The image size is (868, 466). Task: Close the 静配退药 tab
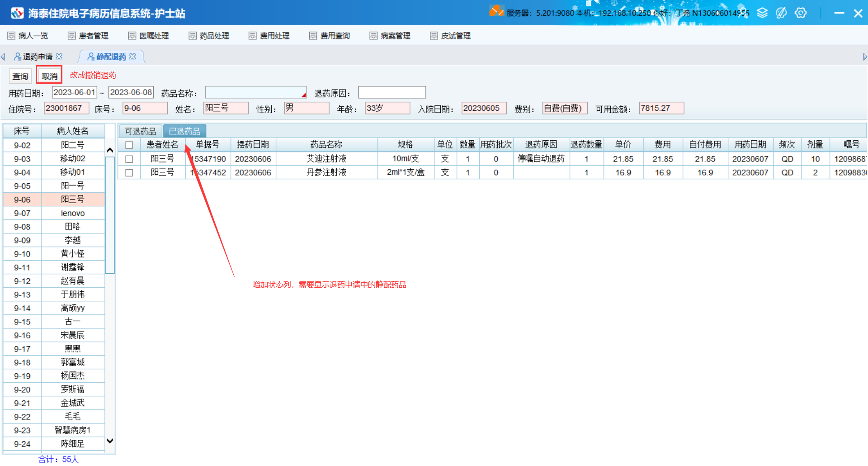tap(132, 57)
